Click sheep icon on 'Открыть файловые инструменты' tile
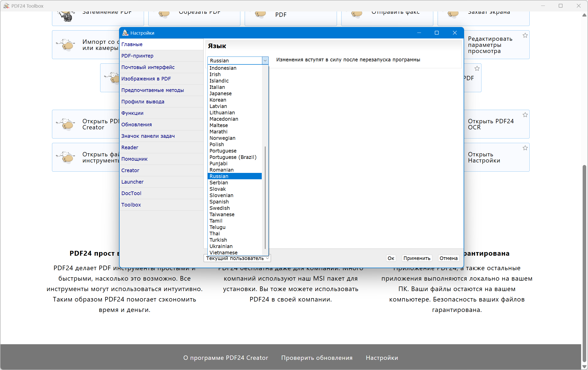588x370 pixels. pyautogui.click(x=66, y=157)
